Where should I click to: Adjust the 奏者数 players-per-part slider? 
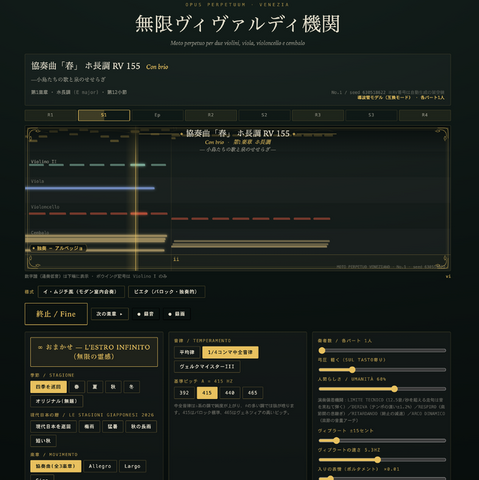pyautogui.click(x=382, y=350)
